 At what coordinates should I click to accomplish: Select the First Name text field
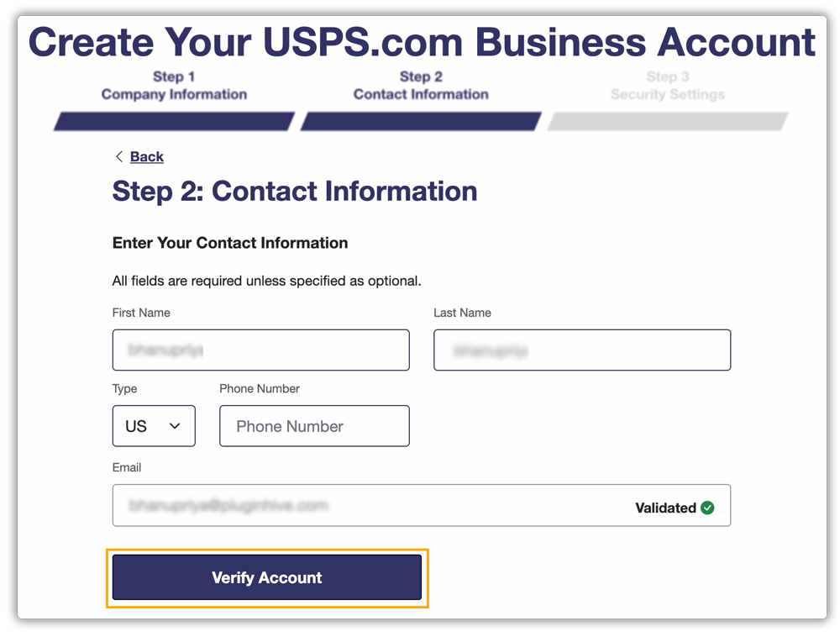pos(260,350)
